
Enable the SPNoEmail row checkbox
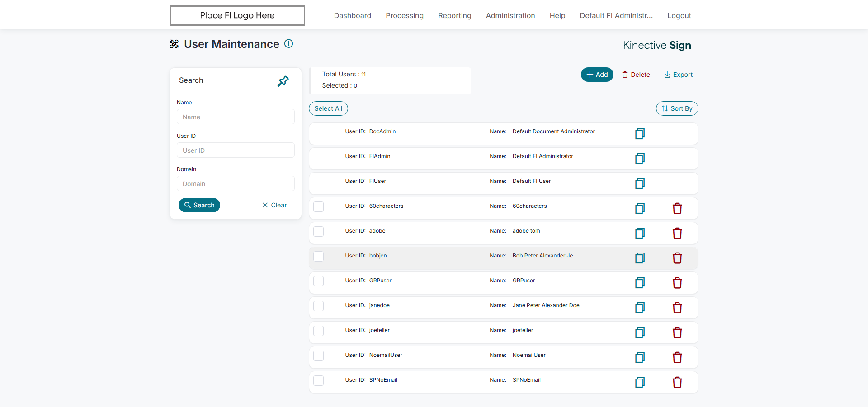(319, 380)
